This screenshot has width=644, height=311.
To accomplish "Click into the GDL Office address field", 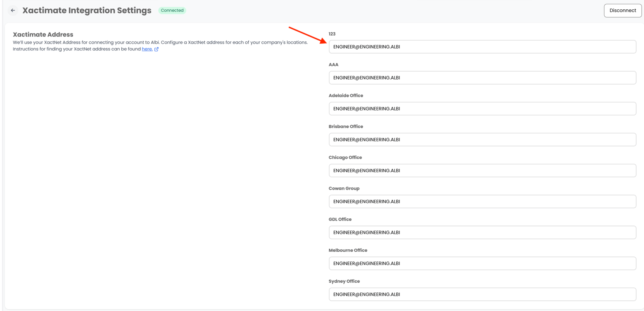I will pyautogui.click(x=482, y=232).
